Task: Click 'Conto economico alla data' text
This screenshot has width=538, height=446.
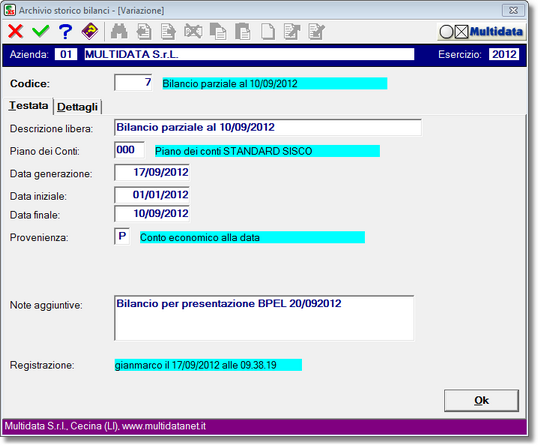Action: (200, 237)
